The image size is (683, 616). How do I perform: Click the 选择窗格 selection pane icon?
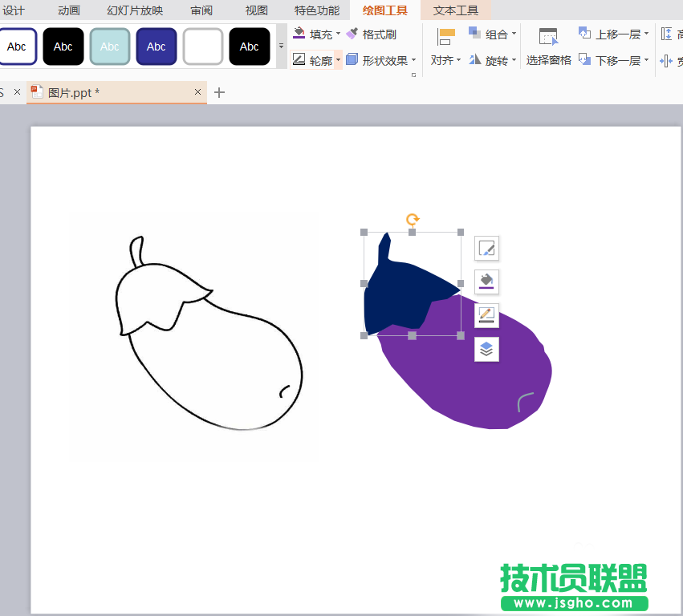coord(548,48)
